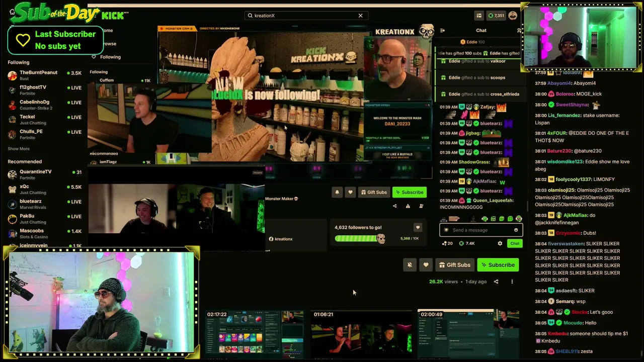Click the 20 points counter under chat
This screenshot has height=362, width=644.
(x=447, y=243)
